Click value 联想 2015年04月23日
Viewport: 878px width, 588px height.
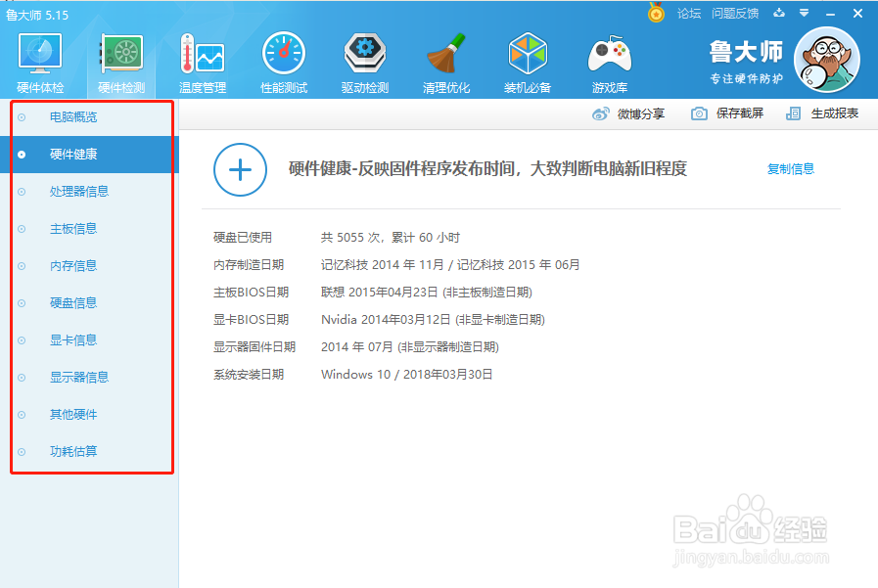(x=379, y=292)
